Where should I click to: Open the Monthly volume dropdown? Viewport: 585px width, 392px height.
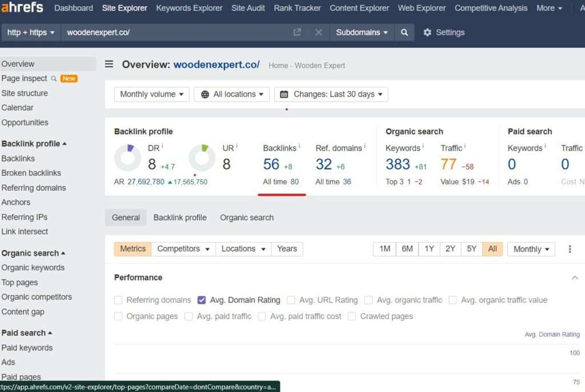(x=151, y=94)
